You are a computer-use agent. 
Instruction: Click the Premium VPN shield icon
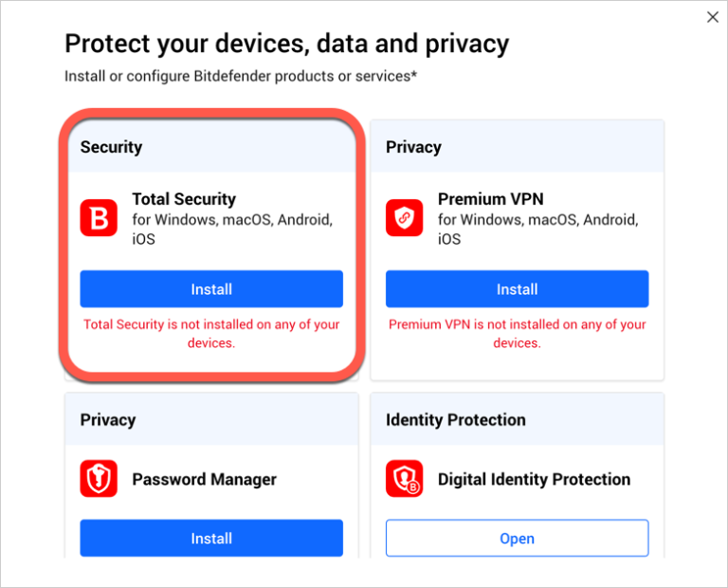click(x=405, y=218)
